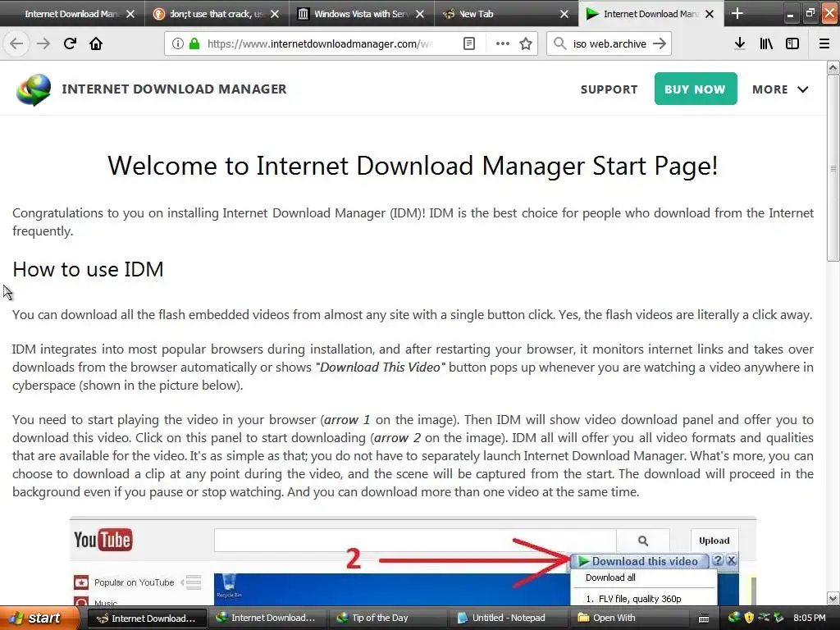
Task: Open the Firefox home page
Action: [96, 44]
